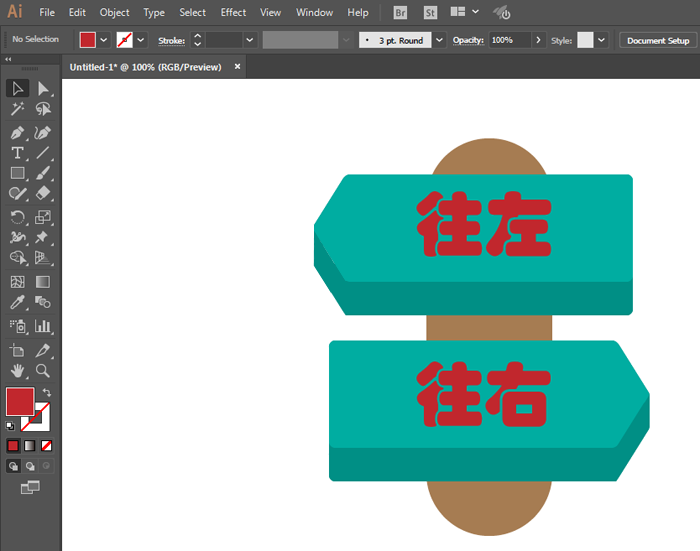This screenshot has width=700, height=551.
Task: Set paint mode to Gradient
Action: click(x=29, y=446)
